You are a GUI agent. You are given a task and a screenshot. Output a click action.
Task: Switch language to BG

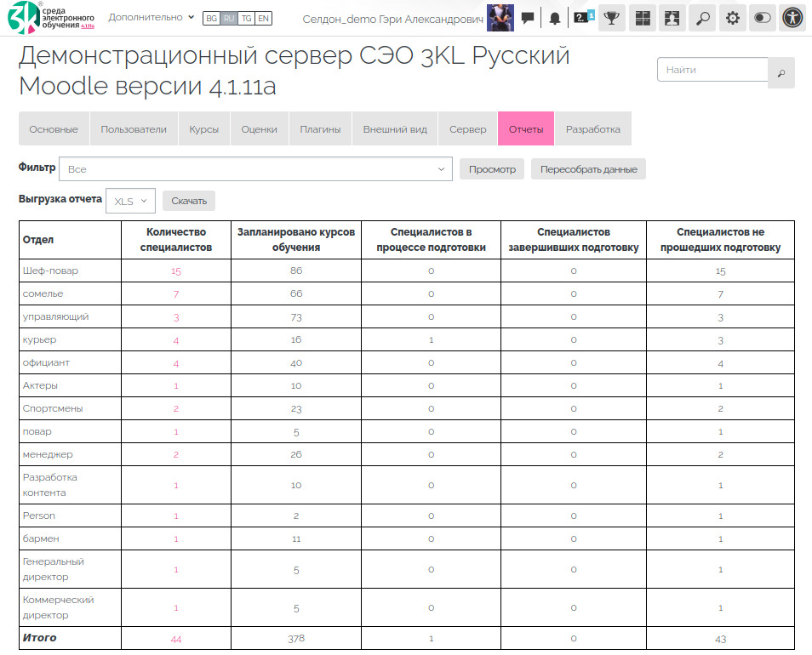(x=212, y=18)
